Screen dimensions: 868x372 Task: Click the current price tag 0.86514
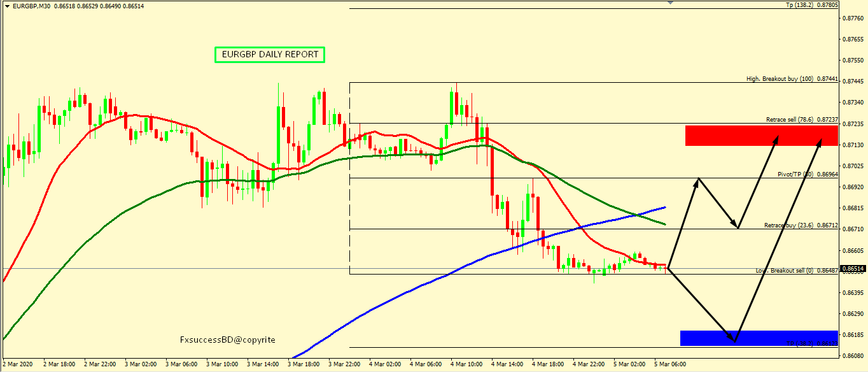pos(853,269)
